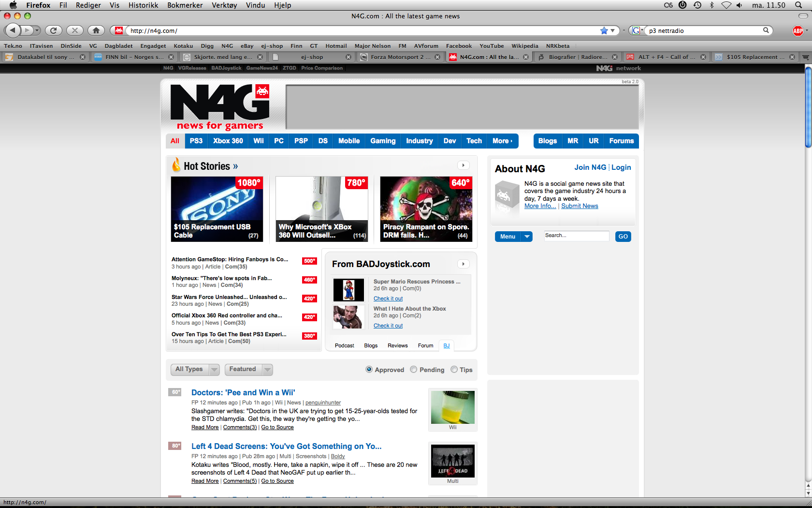
Task: Expand the Menu dropdown arrow
Action: pyautogui.click(x=527, y=237)
